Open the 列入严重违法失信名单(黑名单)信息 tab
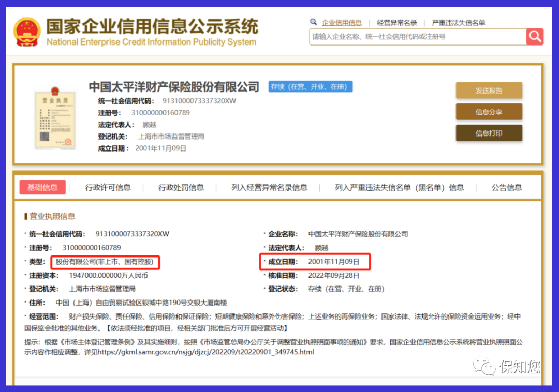The width and height of the screenshot is (559, 392). pyautogui.click(x=399, y=187)
